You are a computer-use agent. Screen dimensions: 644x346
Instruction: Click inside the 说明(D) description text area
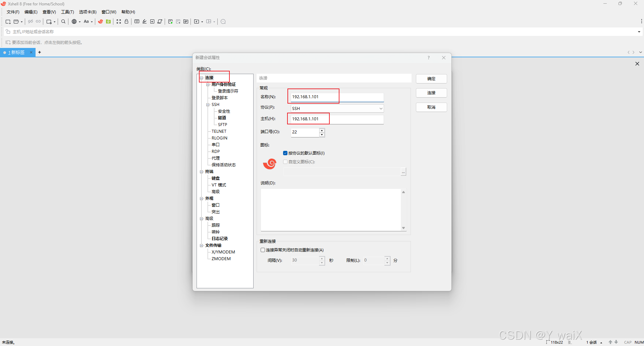pos(331,210)
